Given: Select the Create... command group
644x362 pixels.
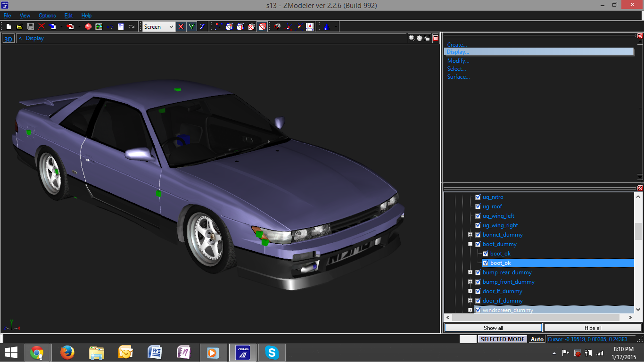Looking at the screenshot, I should pos(457,45).
